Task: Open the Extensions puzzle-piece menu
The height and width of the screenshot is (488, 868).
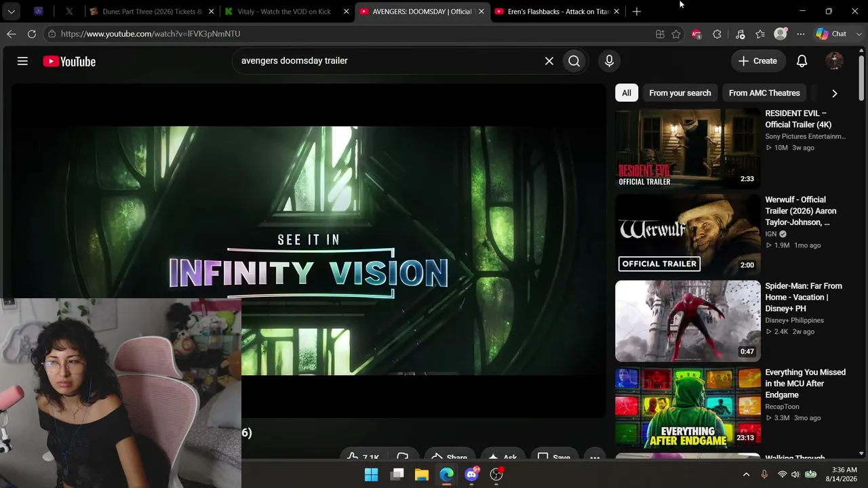Action: point(717,34)
